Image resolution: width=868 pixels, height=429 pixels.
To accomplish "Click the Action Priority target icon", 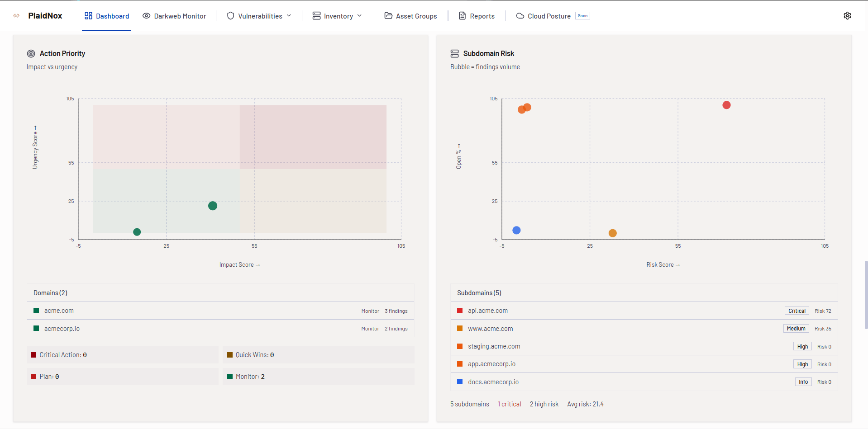I will click(x=31, y=54).
